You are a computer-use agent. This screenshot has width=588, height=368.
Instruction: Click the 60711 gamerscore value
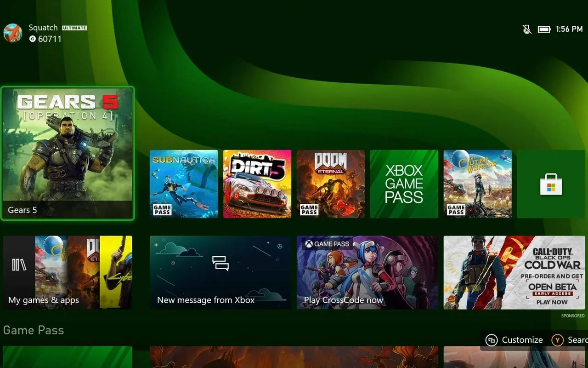point(50,39)
